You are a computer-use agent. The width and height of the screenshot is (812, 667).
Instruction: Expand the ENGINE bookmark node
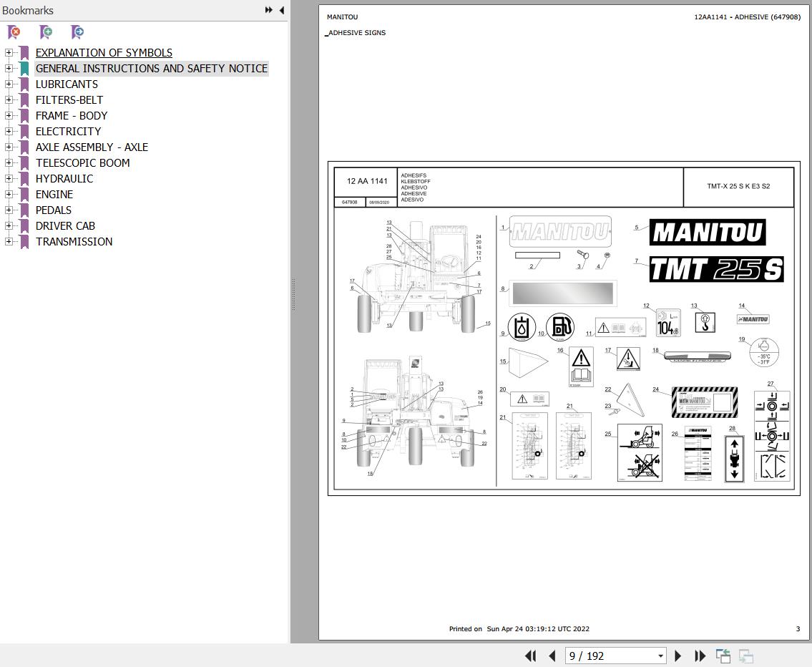click(x=9, y=194)
